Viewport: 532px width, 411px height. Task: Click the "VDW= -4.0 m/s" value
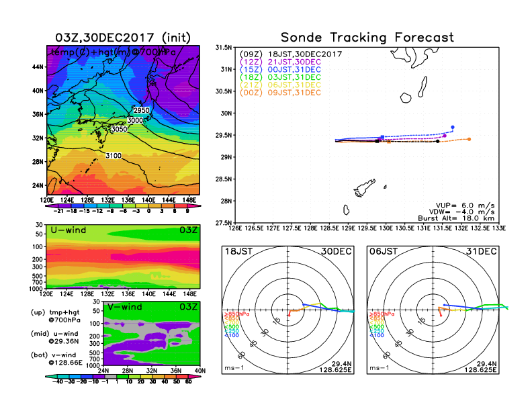[461, 212]
